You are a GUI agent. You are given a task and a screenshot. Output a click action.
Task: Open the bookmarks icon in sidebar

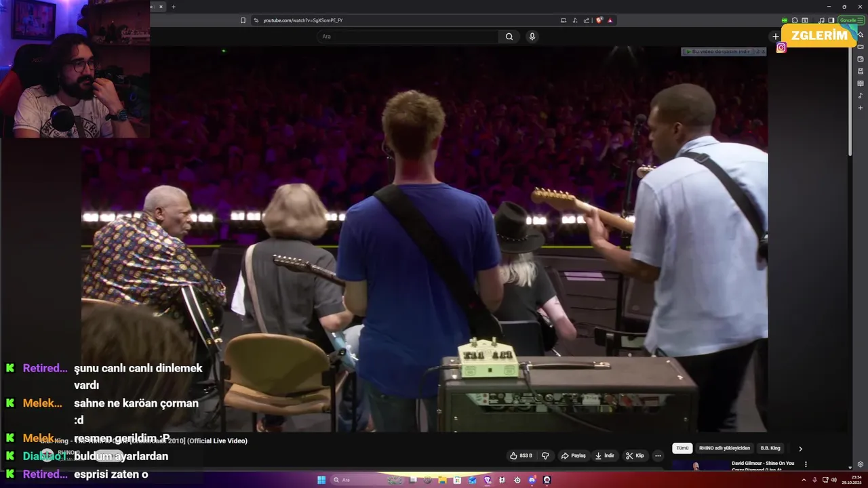click(861, 71)
